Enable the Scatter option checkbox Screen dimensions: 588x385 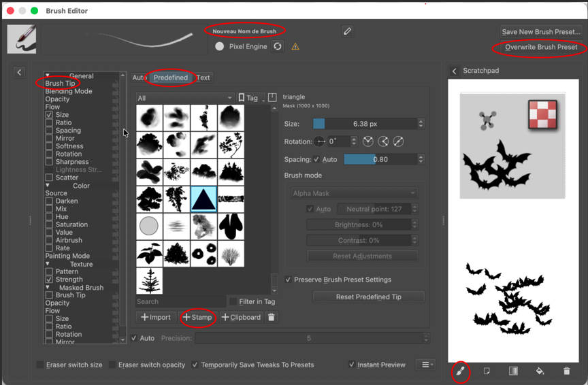point(49,178)
